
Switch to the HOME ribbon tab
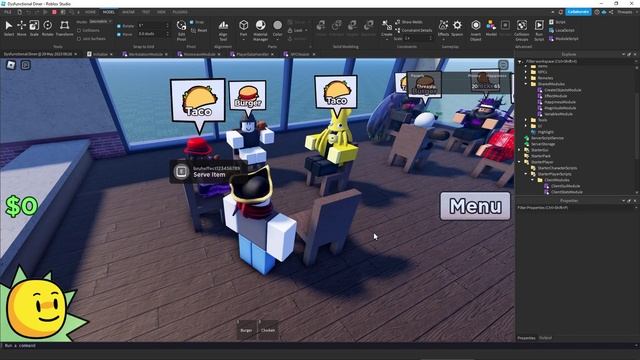(90, 12)
